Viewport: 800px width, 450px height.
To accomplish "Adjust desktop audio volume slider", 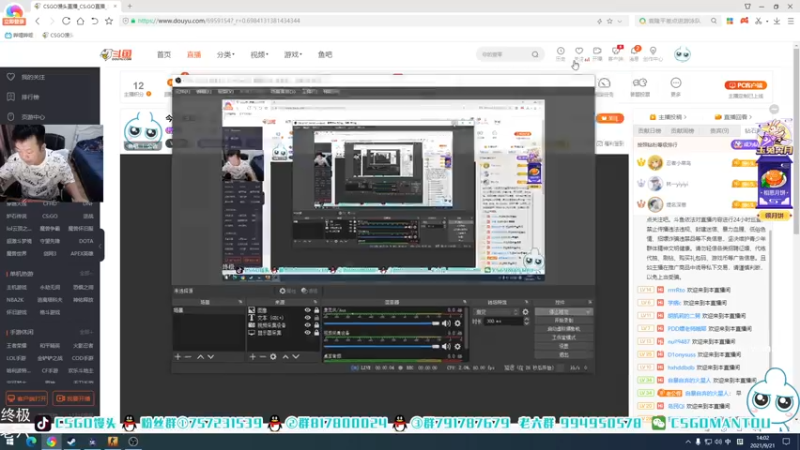I will [x=382, y=323].
